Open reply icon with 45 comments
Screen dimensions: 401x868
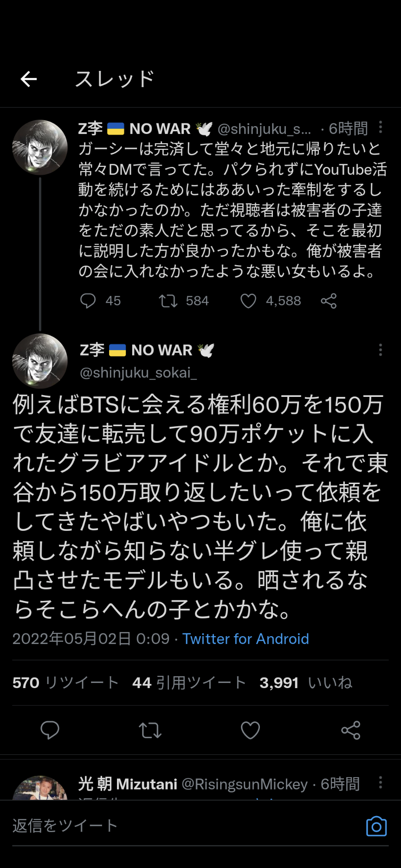(x=88, y=301)
